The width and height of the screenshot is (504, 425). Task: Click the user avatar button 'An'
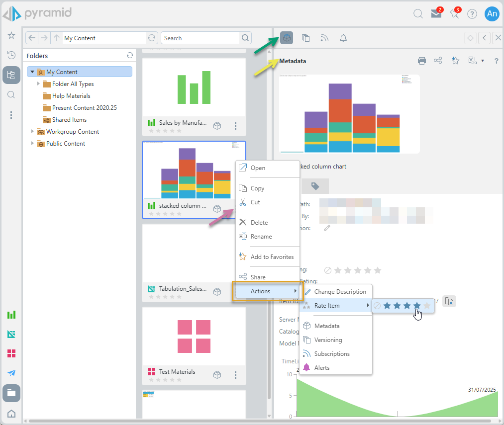coord(492,14)
